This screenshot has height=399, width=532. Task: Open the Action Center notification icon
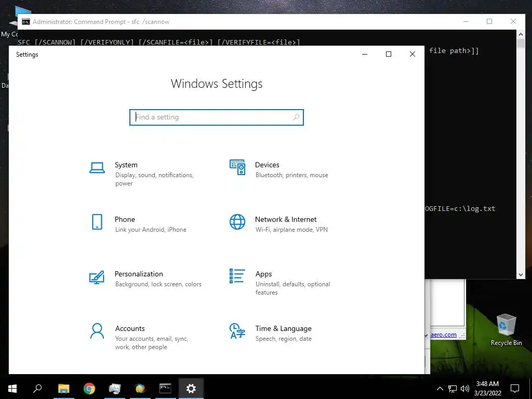tap(515, 389)
